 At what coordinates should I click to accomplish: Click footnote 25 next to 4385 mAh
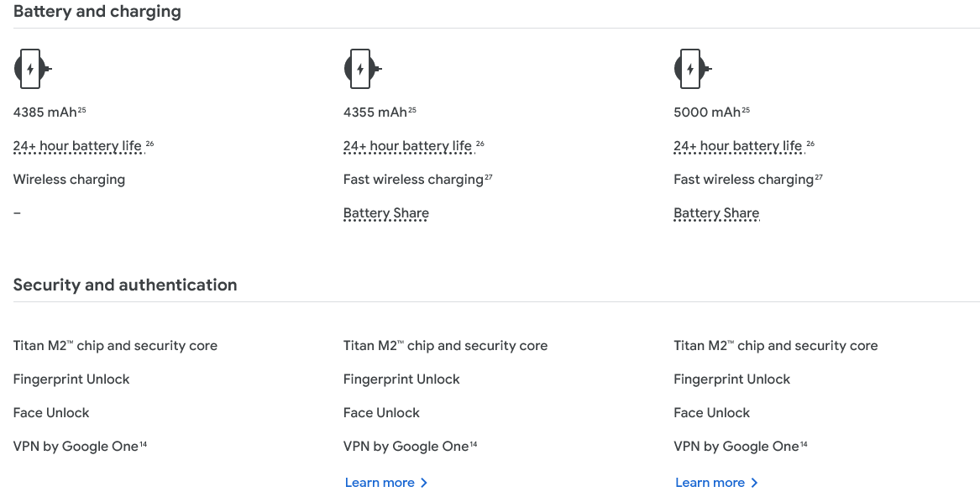tap(81, 110)
